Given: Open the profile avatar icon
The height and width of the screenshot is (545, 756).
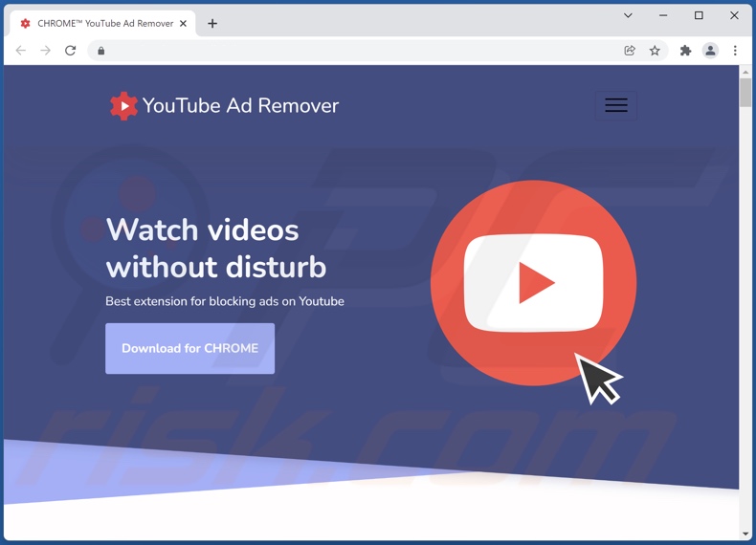Looking at the screenshot, I should (710, 51).
